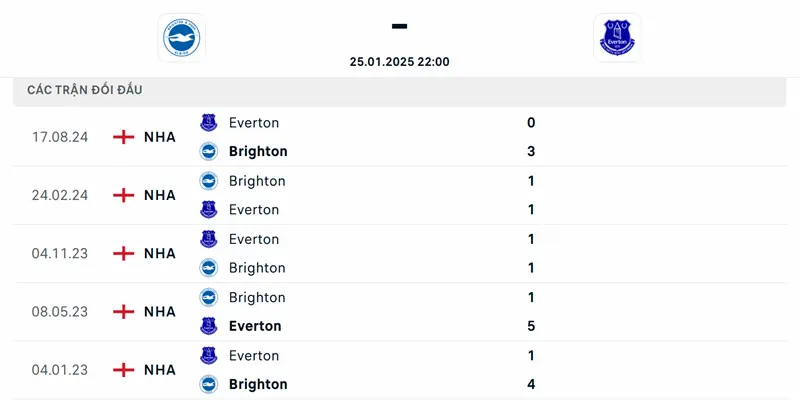Click the large Brighton crest in header
This screenshot has width=800, height=400.
[x=181, y=38]
